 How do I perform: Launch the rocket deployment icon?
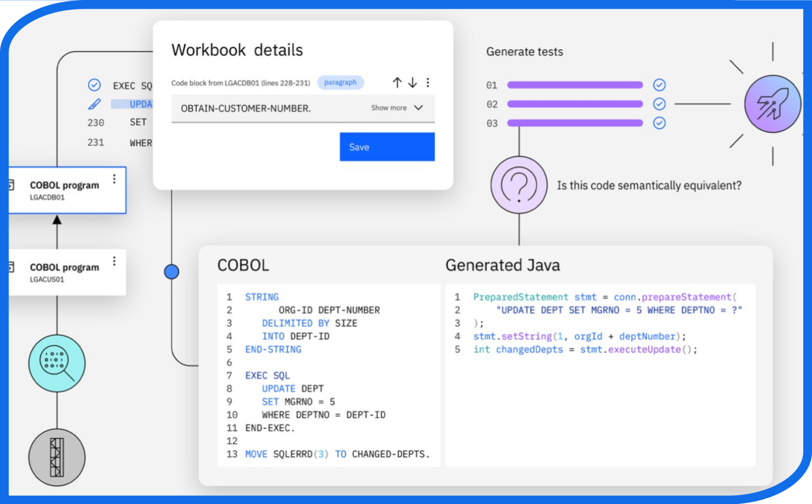774,104
